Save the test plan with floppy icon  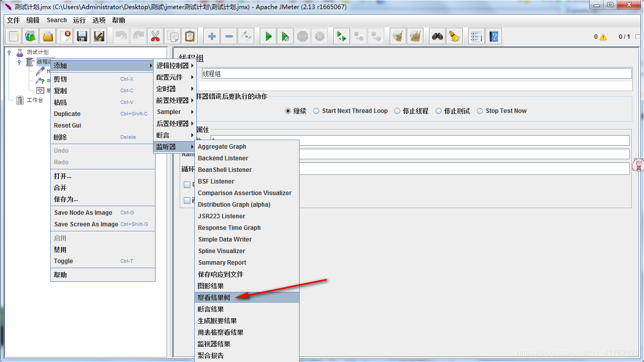click(82, 36)
